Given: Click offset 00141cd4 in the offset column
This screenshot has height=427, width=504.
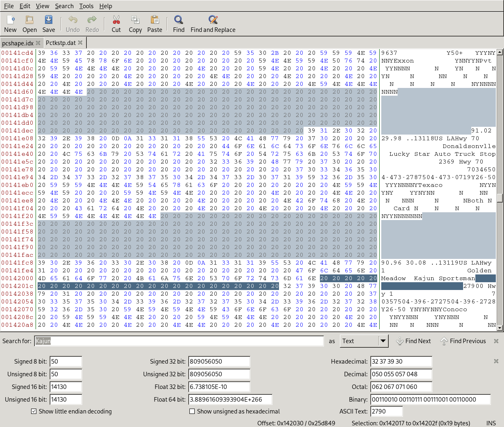Looking at the screenshot, I should (x=17, y=53).
